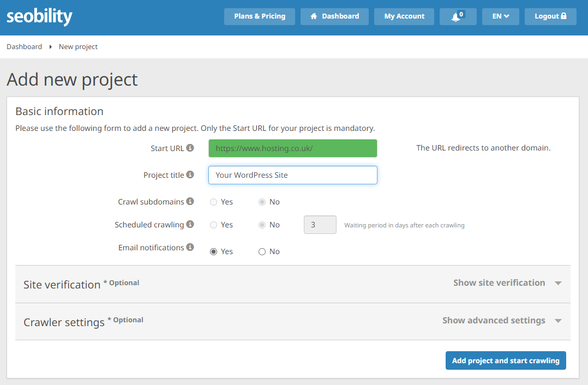Choose Yes for Scheduled crawling
This screenshot has width=588, height=385.
click(x=214, y=225)
